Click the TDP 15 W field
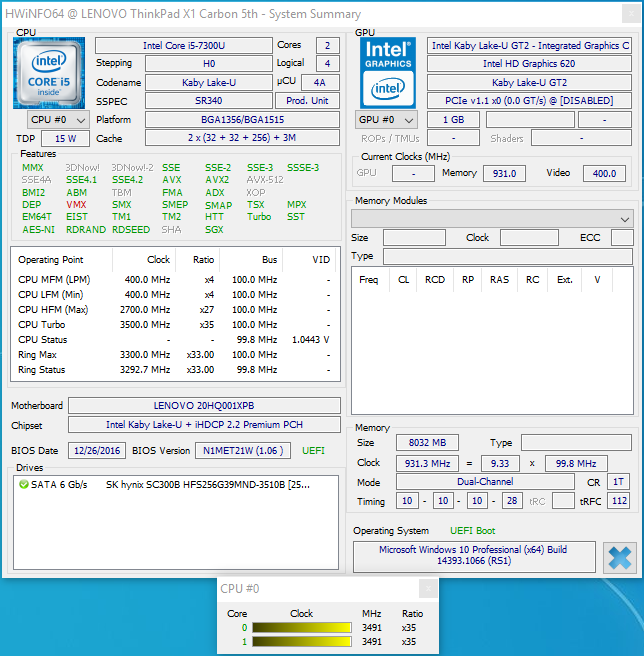Screen dimensions: 644x656 click(x=66, y=139)
